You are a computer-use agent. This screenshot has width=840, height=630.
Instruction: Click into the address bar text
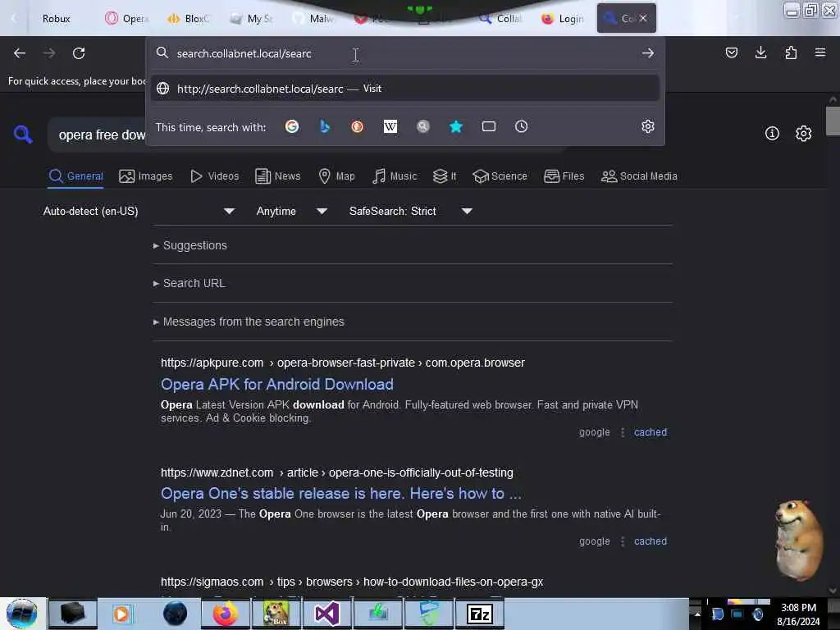(244, 53)
